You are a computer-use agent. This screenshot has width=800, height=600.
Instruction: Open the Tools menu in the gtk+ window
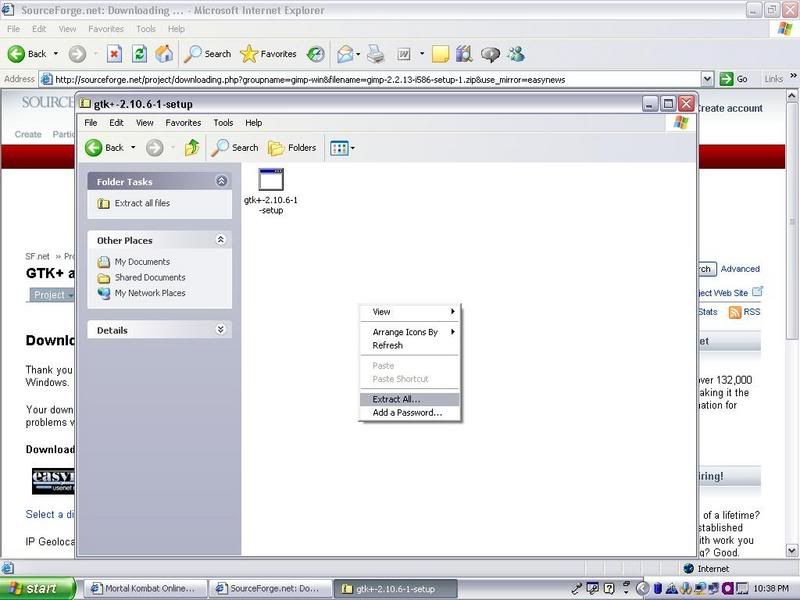223,123
